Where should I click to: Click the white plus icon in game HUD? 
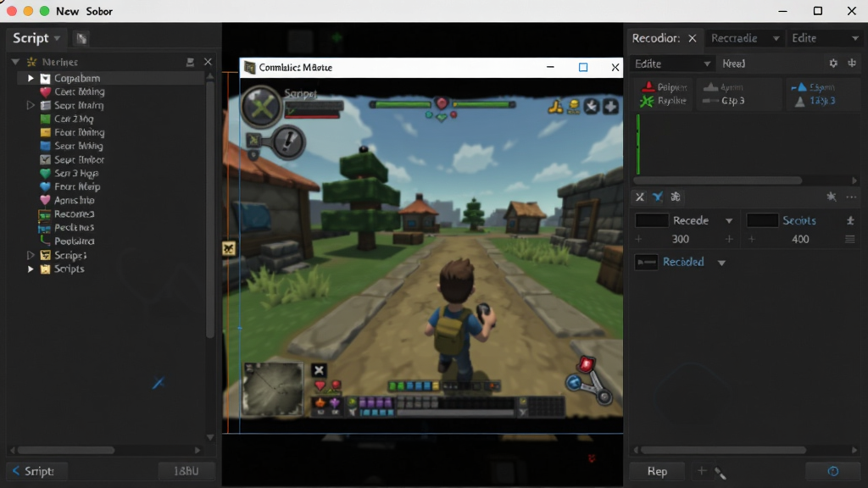click(x=610, y=106)
